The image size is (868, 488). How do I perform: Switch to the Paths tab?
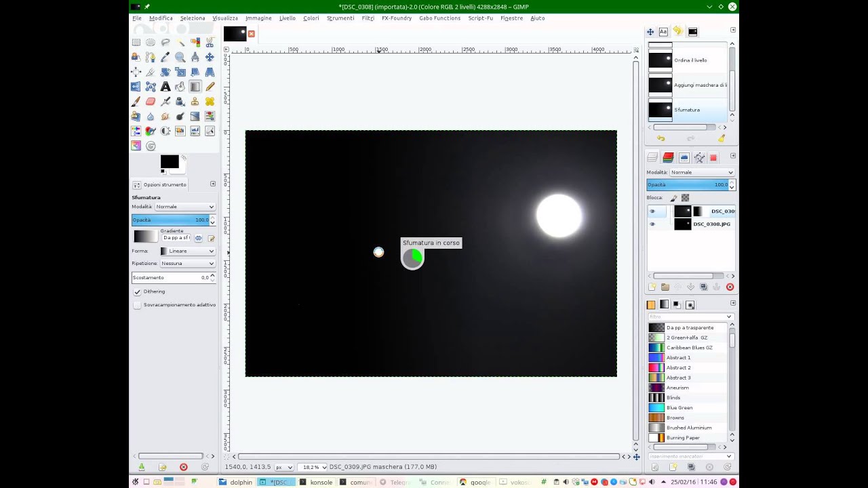point(699,157)
